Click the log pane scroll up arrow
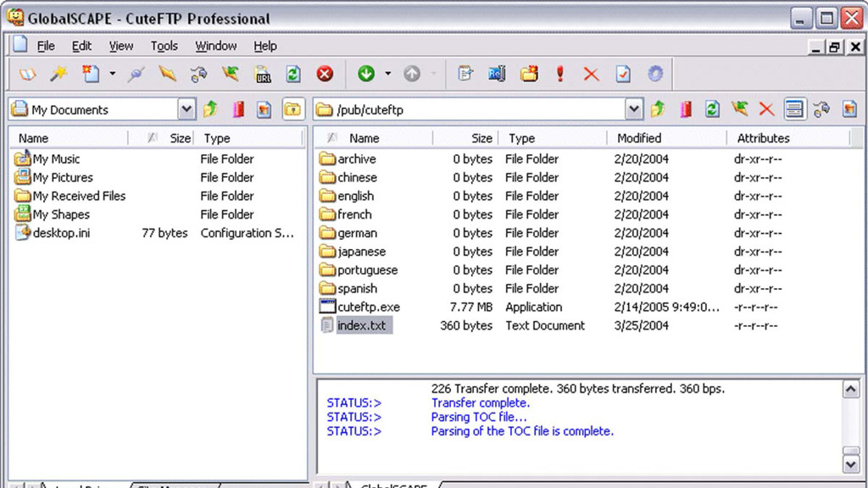Screen dimensions: 868x488 [x=851, y=390]
